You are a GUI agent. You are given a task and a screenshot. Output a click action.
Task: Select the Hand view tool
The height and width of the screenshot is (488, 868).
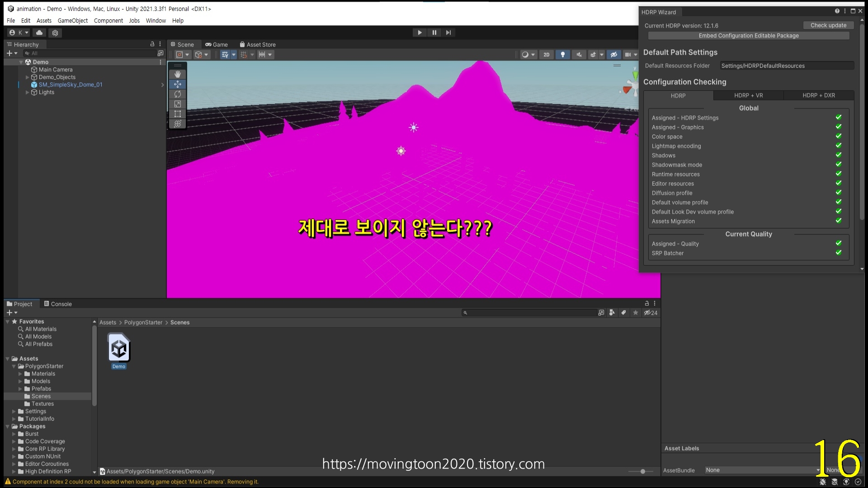(178, 74)
